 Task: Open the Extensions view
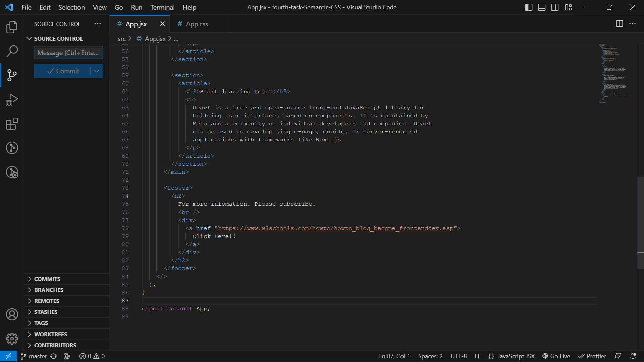point(12,124)
